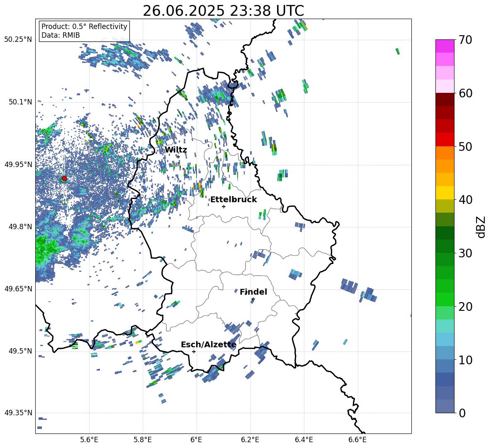
Task: Click the 0 colorbar tick label
Action: point(462,413)
